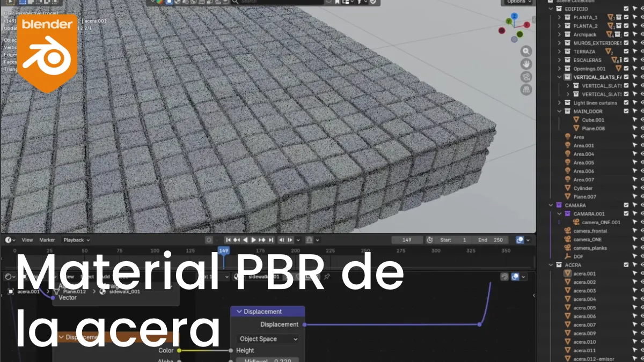Click the timeline playhead marker at 149
The image size is (644, 362).
pos(224,250)
